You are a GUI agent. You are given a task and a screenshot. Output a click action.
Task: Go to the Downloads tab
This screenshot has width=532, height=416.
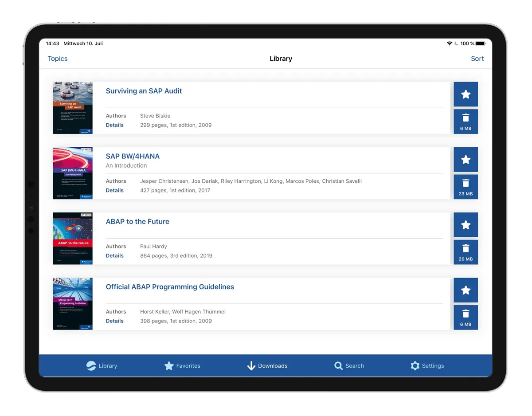click(267, 366)
